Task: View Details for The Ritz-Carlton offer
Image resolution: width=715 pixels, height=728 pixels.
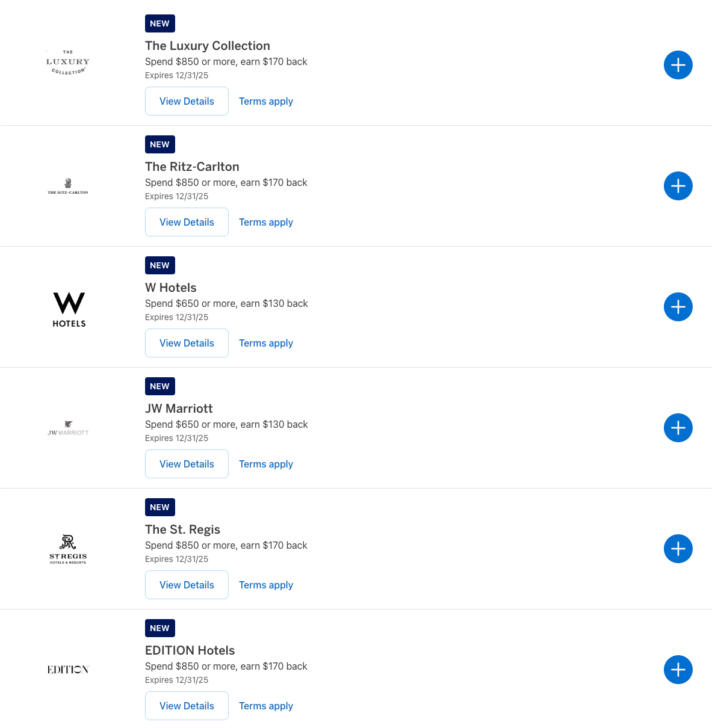Action: click(x=187, y=222)
